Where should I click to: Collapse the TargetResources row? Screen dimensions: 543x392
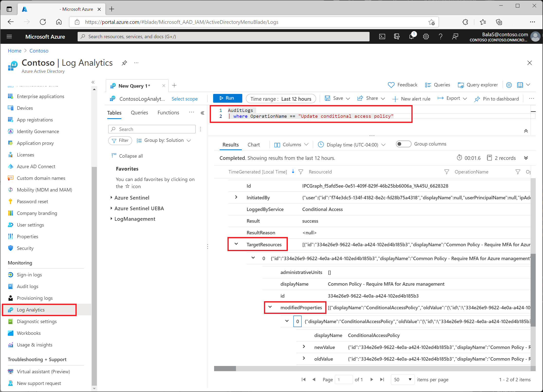236,244
